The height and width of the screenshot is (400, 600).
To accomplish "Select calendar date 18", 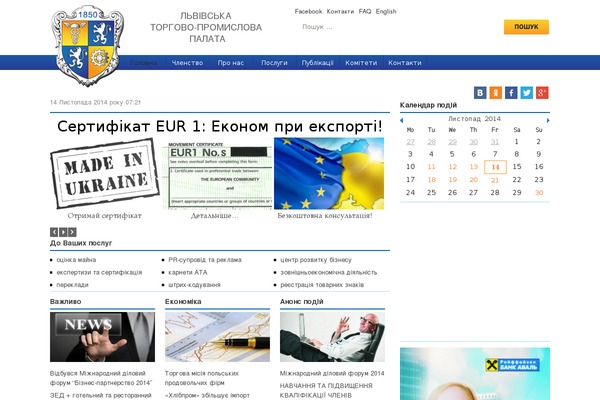I will [432, 180].
